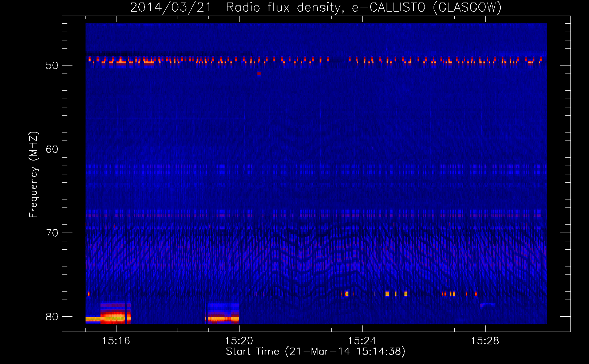This screenshot has width=589, height=364.
Task: Click the 15:28 time tick label
Action: pos(485,341)
